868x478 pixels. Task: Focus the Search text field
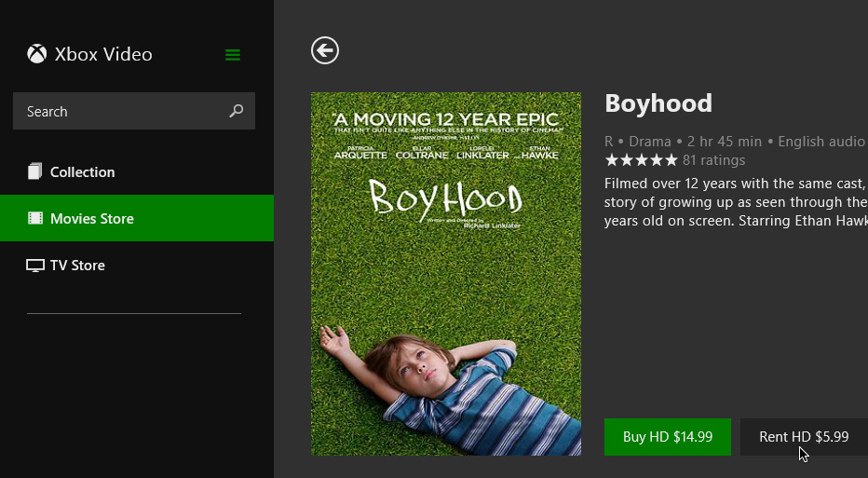[x=121, y=111]
